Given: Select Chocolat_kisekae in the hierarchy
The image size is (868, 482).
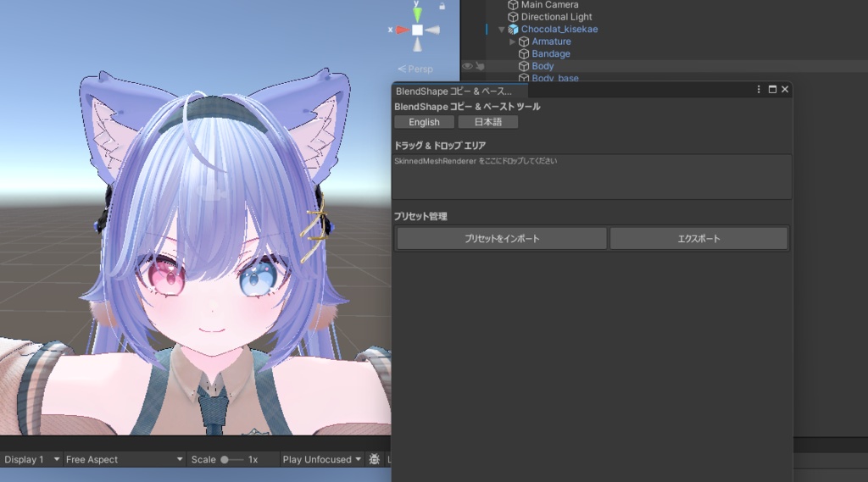Looking at the screenshot, I should 559,30.
